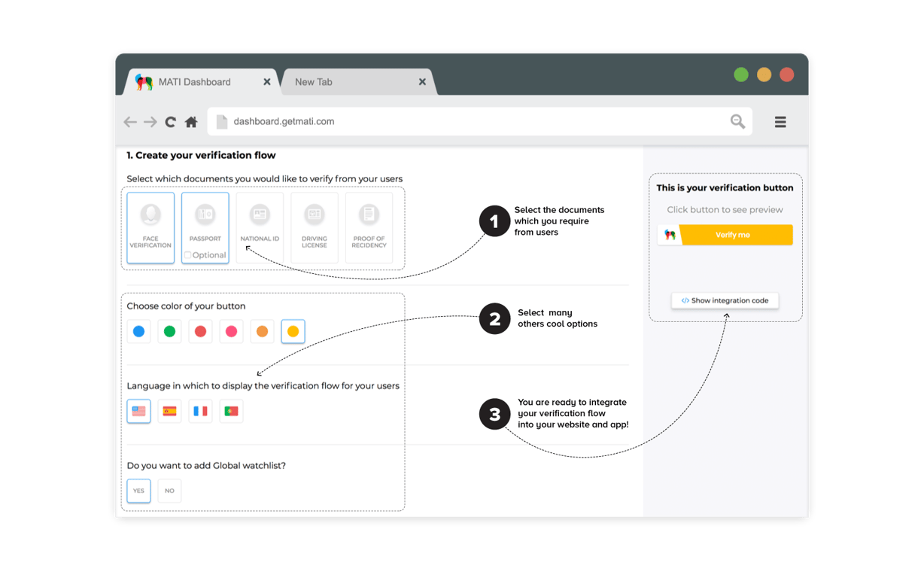Click the MATI logo on the Verify button
Image resolution: width=924 pixels, height=578 pixels.
coord(669,235)
